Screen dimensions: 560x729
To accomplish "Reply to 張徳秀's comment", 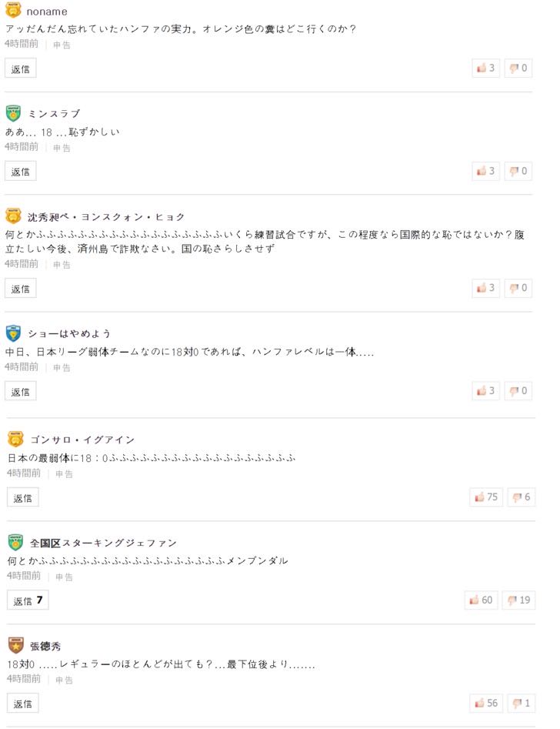I will (23, 704).
